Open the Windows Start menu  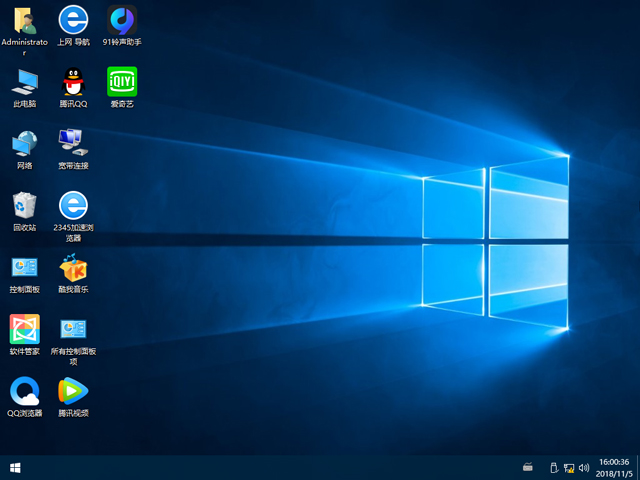[15, 467]
